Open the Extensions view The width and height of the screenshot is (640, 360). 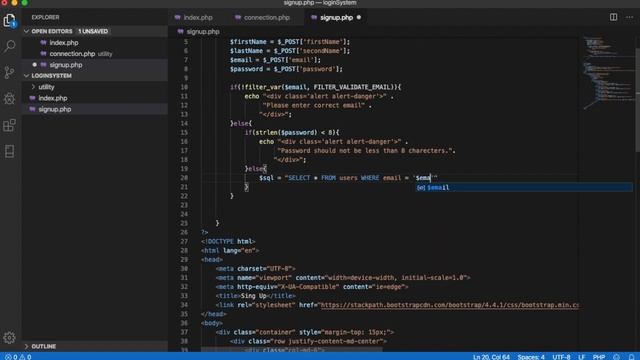pyautogui.click(x=9, y=125)
